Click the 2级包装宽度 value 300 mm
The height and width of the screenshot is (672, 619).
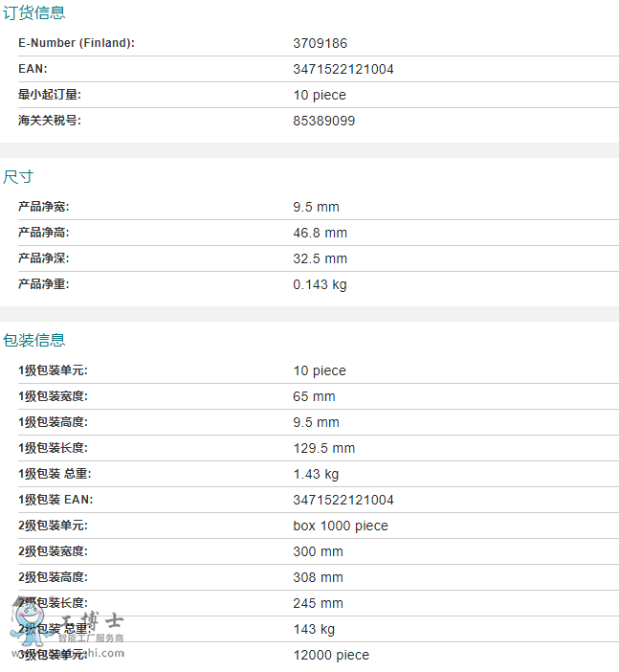tap(318, 551)
